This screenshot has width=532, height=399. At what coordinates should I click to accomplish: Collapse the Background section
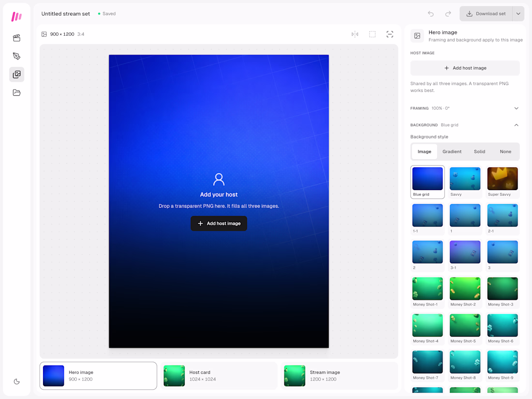(465, 125)
